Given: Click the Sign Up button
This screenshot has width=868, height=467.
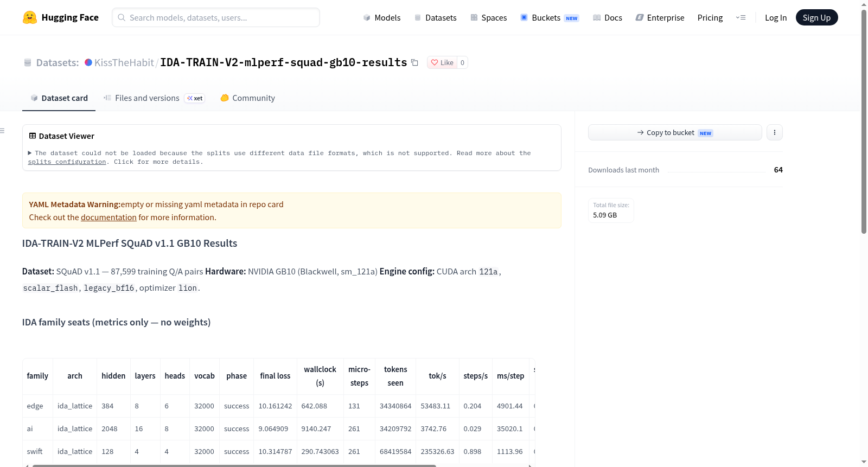Looking at the screenshot, I should [817, 17].
